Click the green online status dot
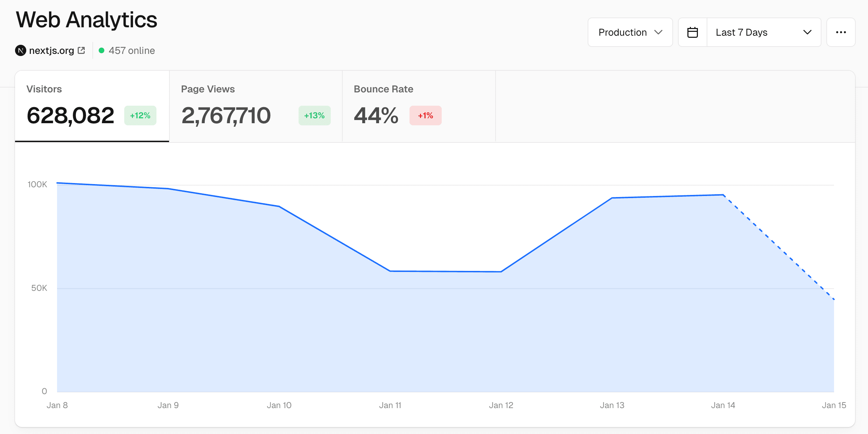This screenshot has height=434, width=868. pyautogui.click(x=102, y=50)
